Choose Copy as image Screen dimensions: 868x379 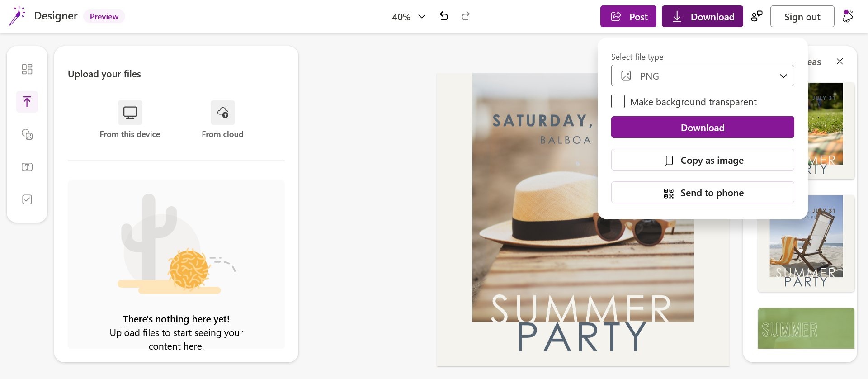click(703, 160)
